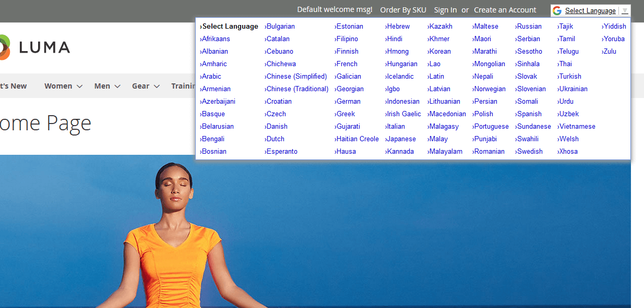Open the Order By SKU page

coord(403,9)
